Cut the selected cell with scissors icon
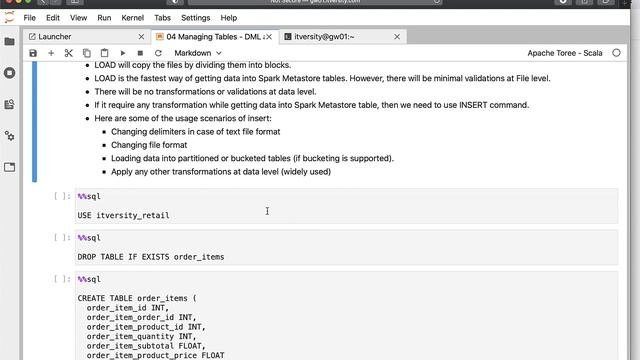The width and height of the screenshot is (640, 360). (69, 53)
